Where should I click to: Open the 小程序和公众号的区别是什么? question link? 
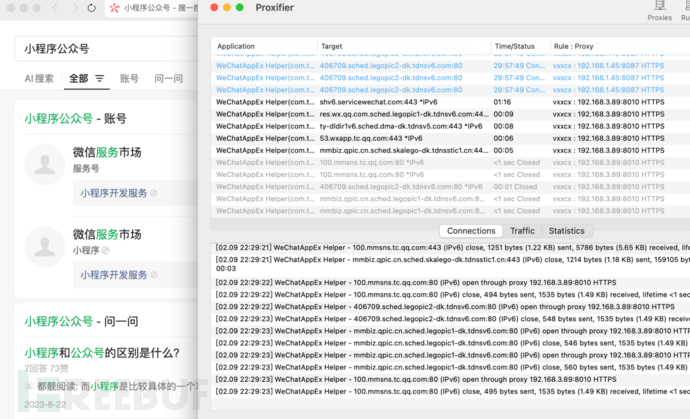pos(102,353)
